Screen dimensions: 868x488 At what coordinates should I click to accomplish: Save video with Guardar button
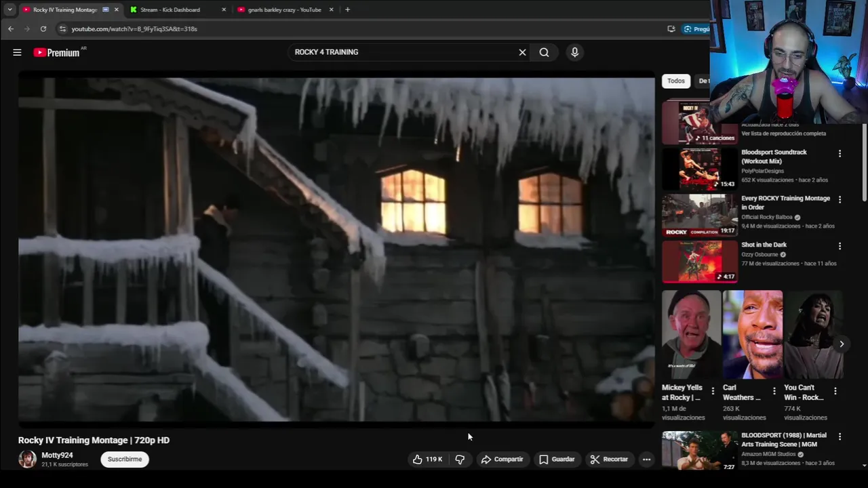557,460
